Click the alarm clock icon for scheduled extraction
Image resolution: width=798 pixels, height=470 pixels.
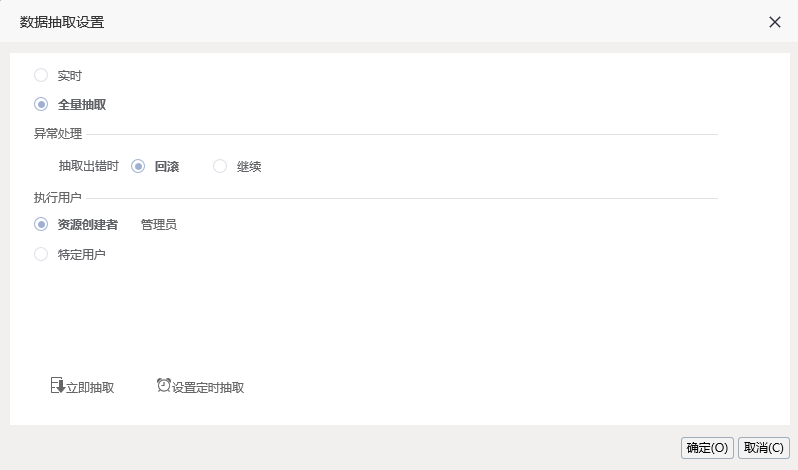tap(164, 386)
